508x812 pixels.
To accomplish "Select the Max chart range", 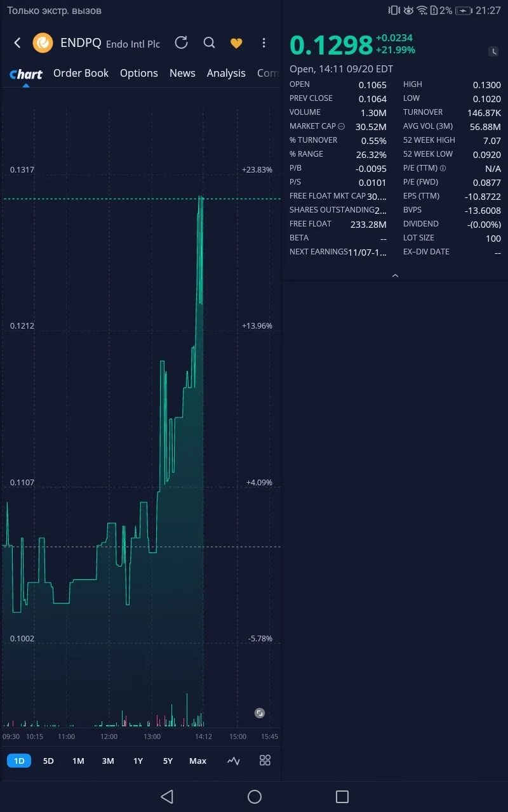I will coord(197,761).
